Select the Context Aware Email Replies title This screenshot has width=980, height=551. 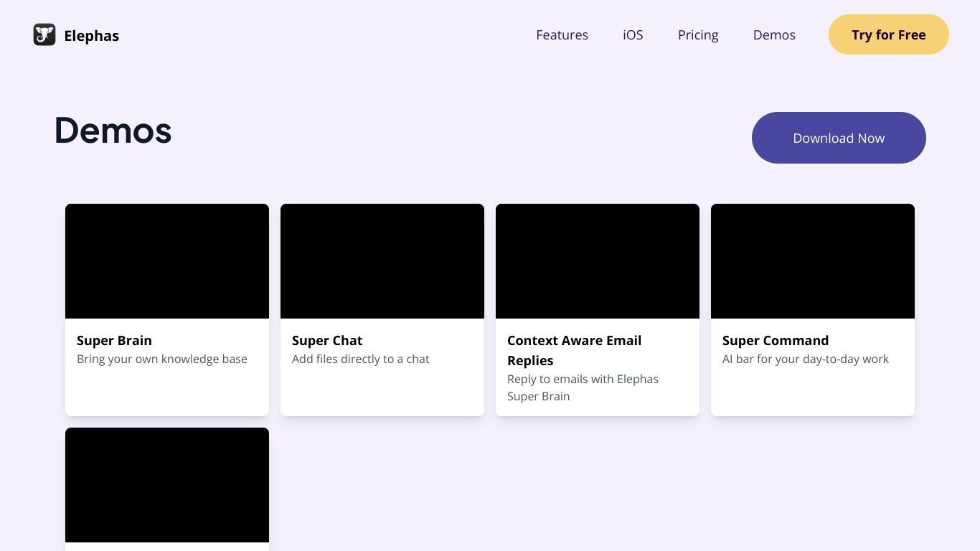tap(575, 350)
